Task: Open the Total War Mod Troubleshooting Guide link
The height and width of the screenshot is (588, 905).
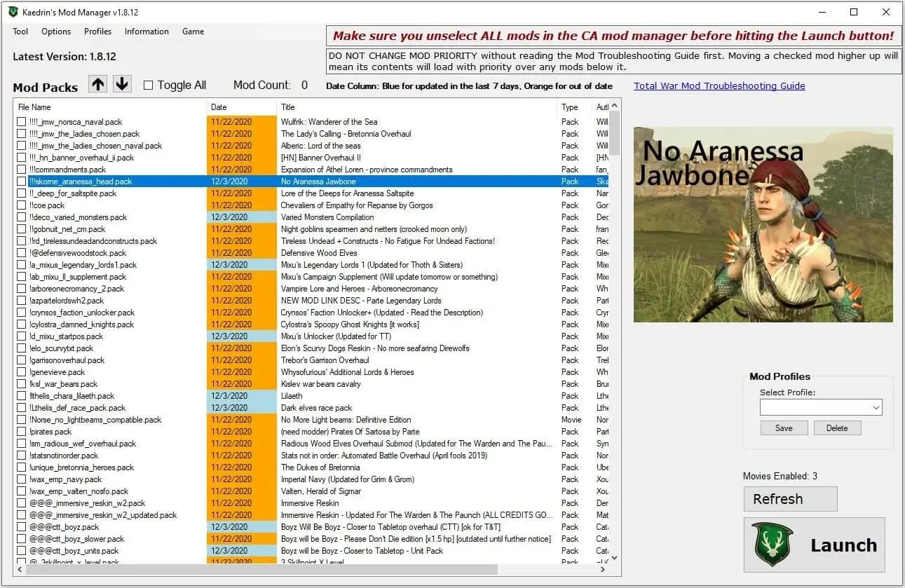Action: tap(719, 86)
